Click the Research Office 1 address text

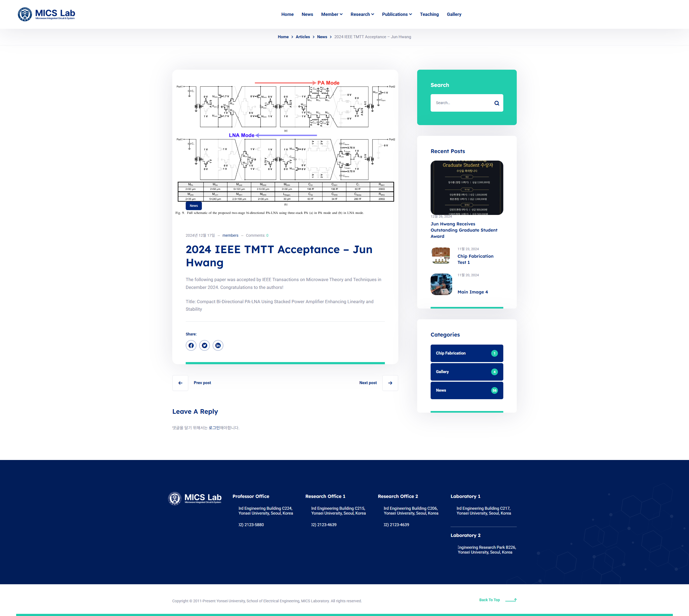pyautogui.click(x=339, y=511)
